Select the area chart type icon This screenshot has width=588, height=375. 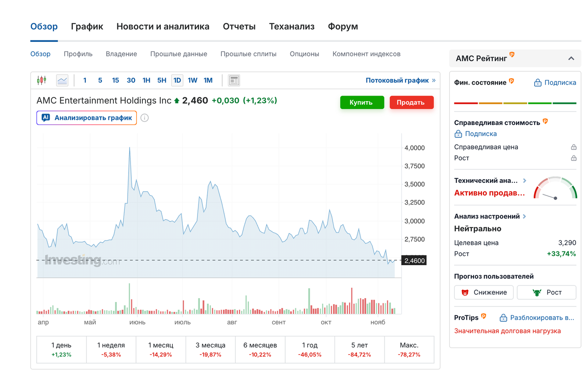point(62,80)
